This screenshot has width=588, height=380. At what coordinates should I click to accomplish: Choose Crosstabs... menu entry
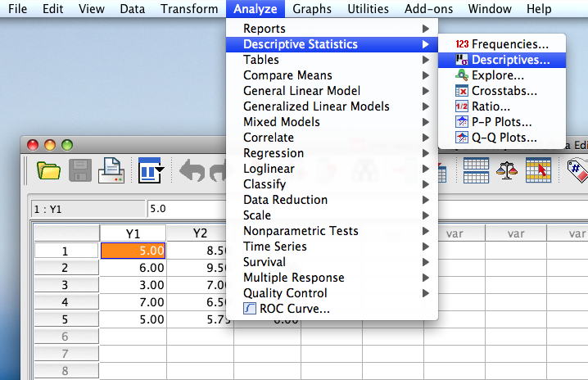502,91
